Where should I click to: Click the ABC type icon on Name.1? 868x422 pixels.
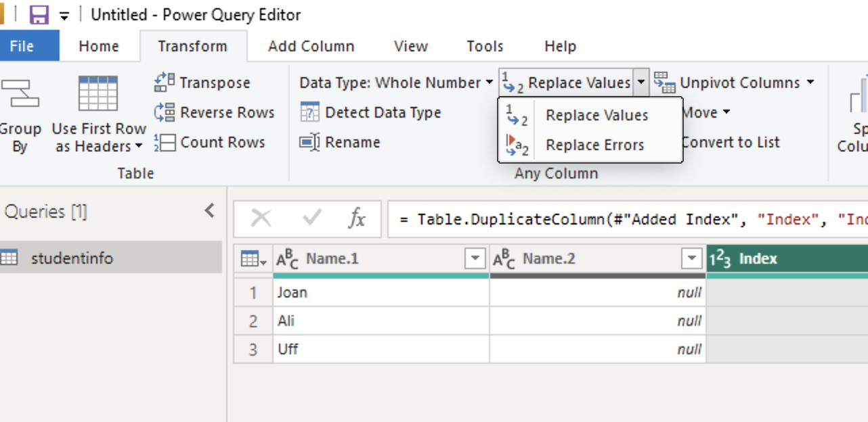click(287, 259)
